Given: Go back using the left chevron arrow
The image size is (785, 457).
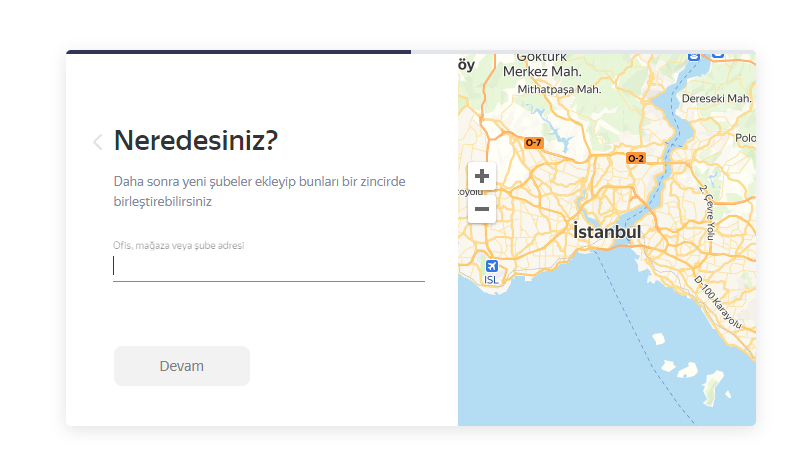Looking at the screenshot, I should (x=98, y=142).
